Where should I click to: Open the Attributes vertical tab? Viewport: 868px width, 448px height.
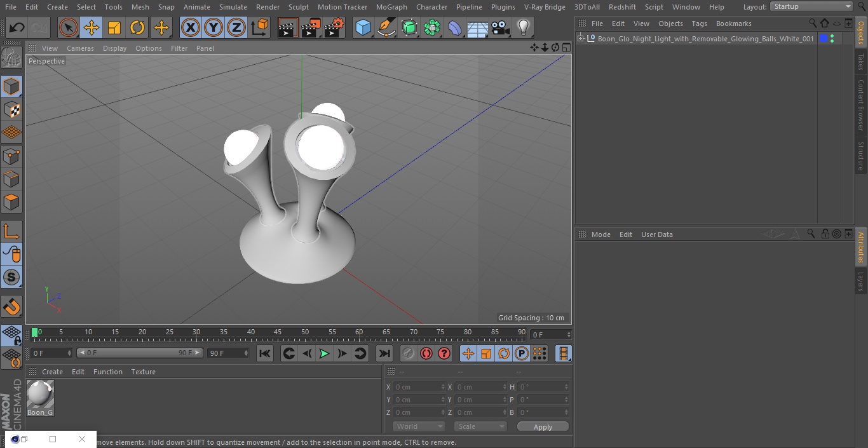point(861,247)
